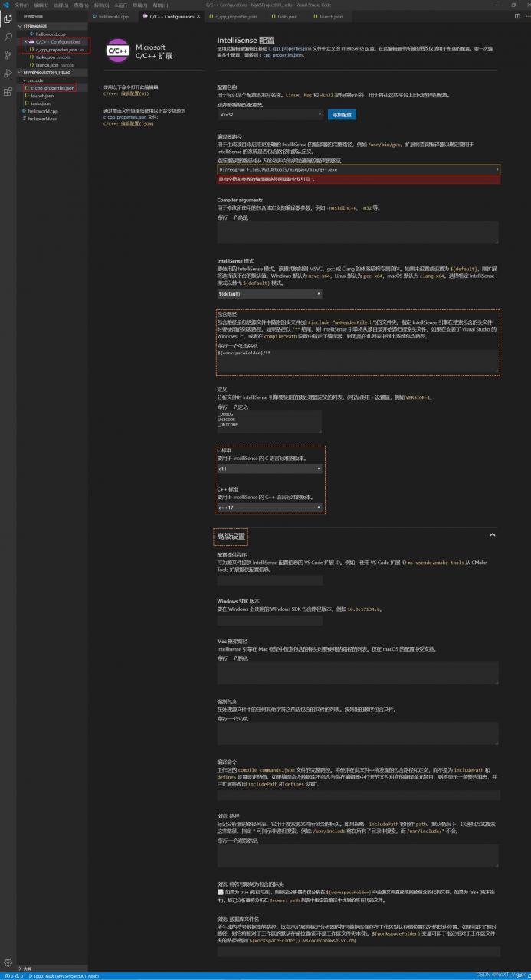This screenshot has width=531, height=980.
Task: Open the 终端 (Terminal) menu
Action: tap(140, 5)
